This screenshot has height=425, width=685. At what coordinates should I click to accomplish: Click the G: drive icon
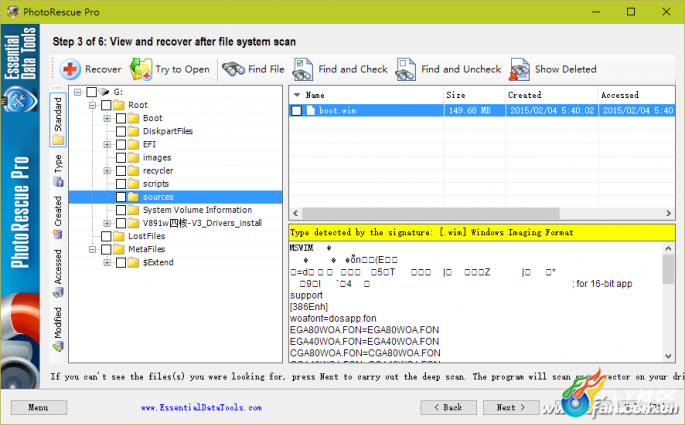tap(104, 92)
